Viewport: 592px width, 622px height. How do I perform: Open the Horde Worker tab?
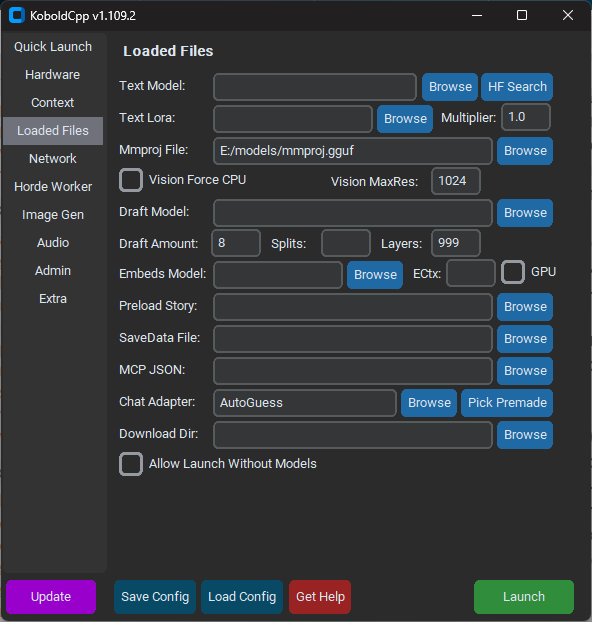pyautogui.click(x=53, y=186)
